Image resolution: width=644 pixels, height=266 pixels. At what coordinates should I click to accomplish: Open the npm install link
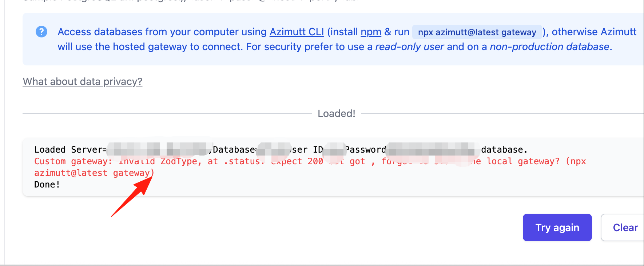pos(371,32)
